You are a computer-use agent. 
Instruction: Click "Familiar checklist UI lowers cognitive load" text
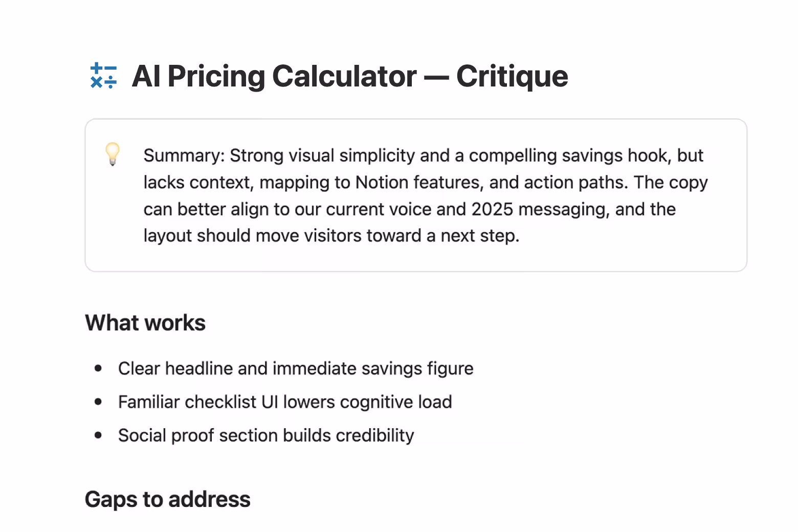tap(285, 402)
